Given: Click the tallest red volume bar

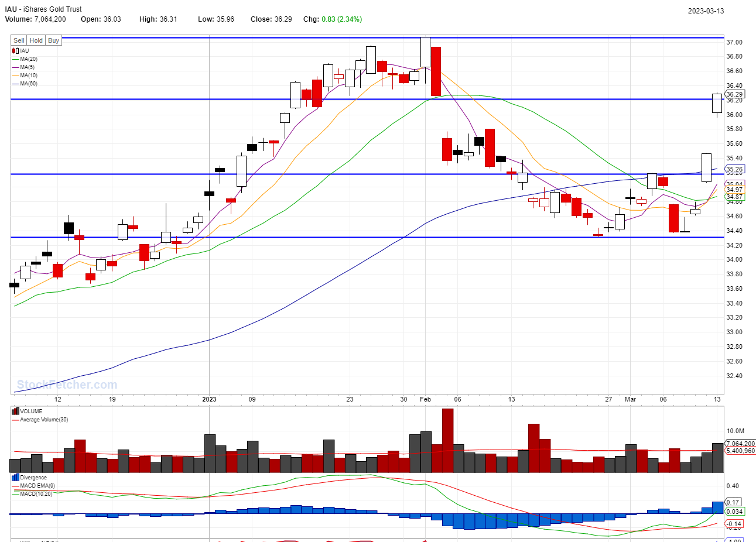Looking at the screenshot, I should [447, 440].
